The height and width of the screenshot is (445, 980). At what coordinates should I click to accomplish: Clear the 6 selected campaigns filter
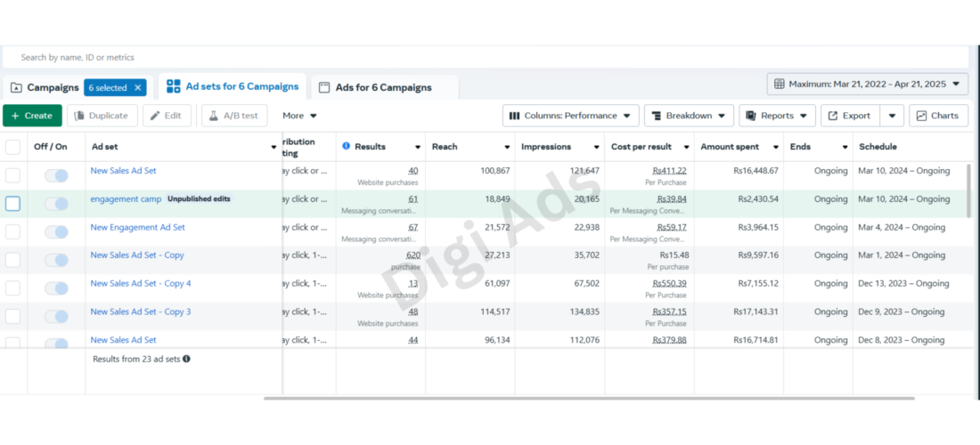pyautogui.click(x=138, y=87)
